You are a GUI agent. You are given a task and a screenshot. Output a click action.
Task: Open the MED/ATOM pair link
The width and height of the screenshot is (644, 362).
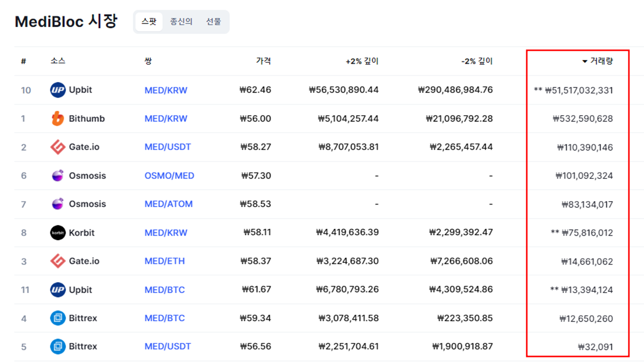tap(169, 204)
